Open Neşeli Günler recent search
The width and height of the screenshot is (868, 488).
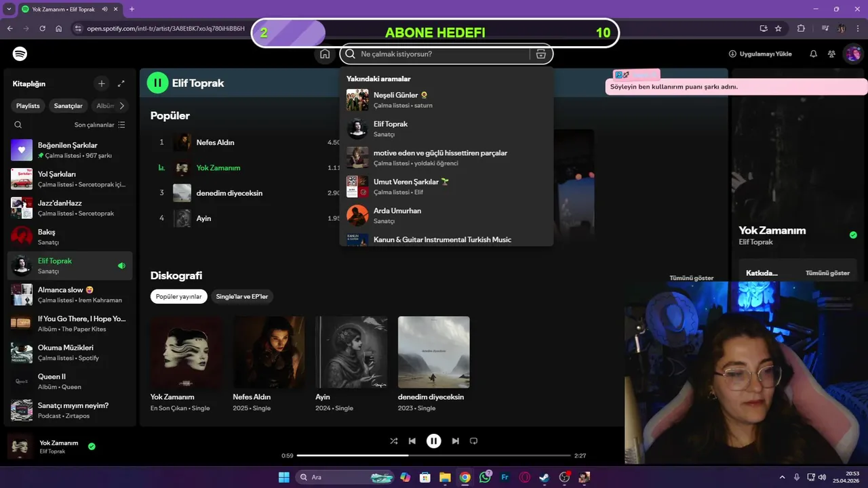[447, 100]
